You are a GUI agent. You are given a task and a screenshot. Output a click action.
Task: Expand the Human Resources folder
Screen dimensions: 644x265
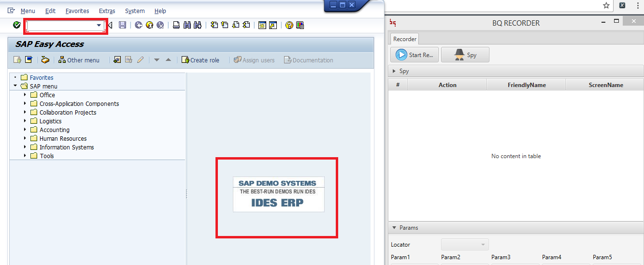click(x=25, y=138)
